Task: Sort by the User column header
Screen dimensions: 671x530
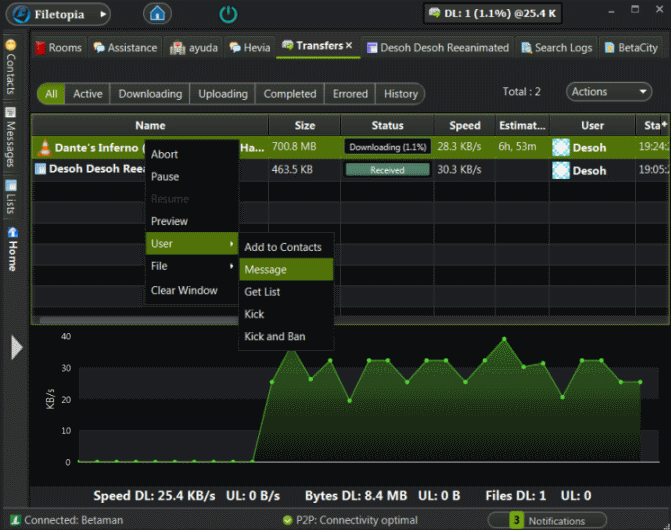Action: pos(592,125)
